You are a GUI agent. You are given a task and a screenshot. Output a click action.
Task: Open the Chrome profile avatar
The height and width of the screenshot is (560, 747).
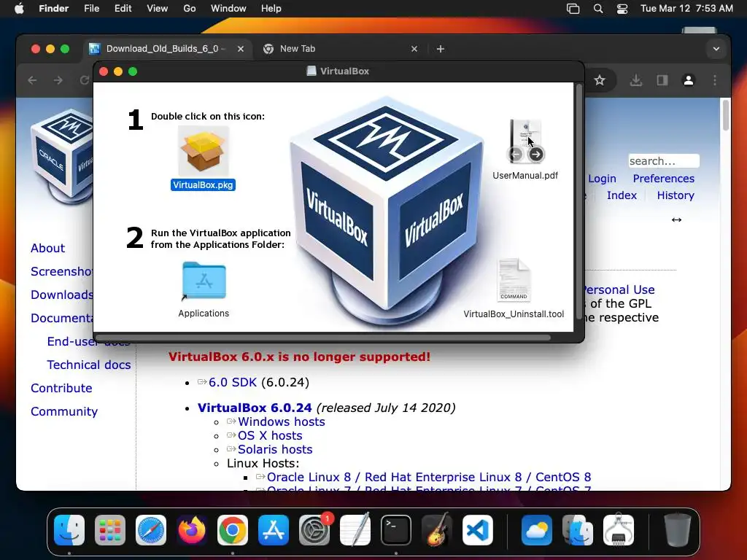[689, 80]
